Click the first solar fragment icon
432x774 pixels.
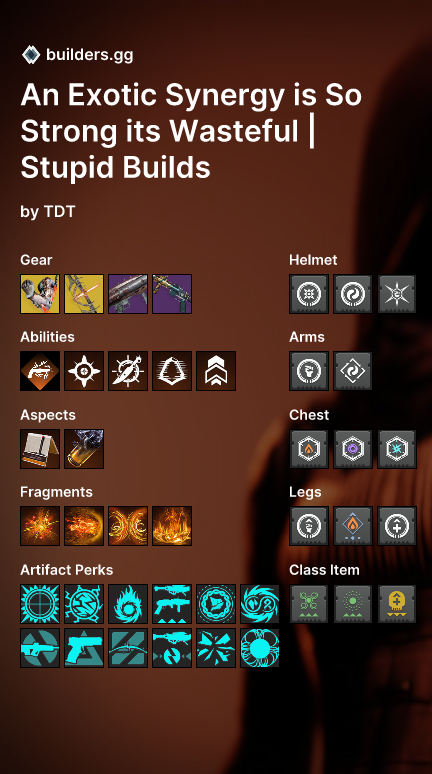point(40,526)
